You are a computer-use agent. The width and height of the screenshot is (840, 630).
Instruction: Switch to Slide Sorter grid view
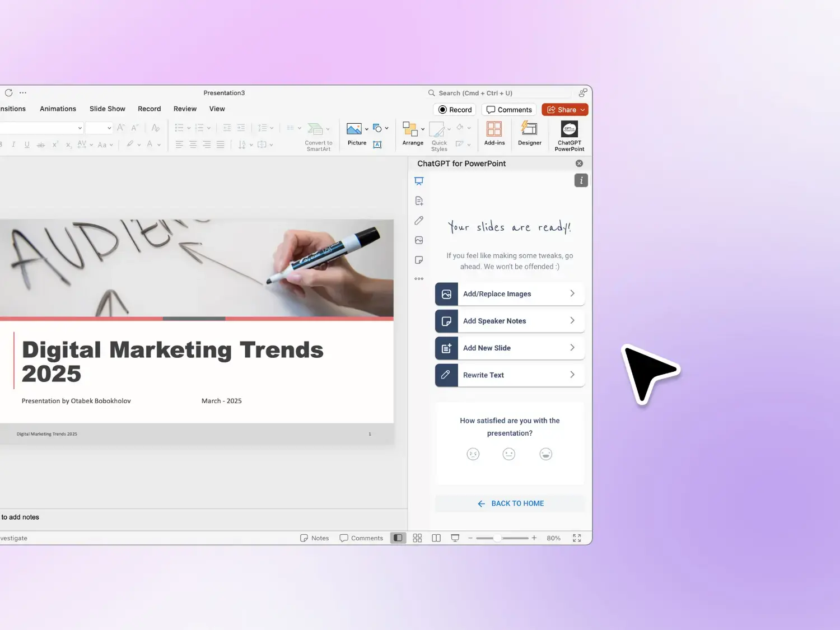tap(417, 538)
